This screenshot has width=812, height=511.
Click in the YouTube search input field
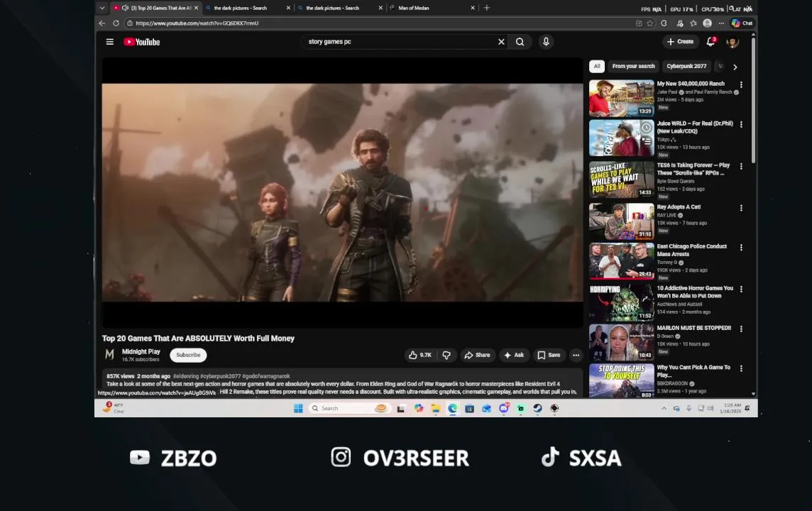[x=399, y=42]
